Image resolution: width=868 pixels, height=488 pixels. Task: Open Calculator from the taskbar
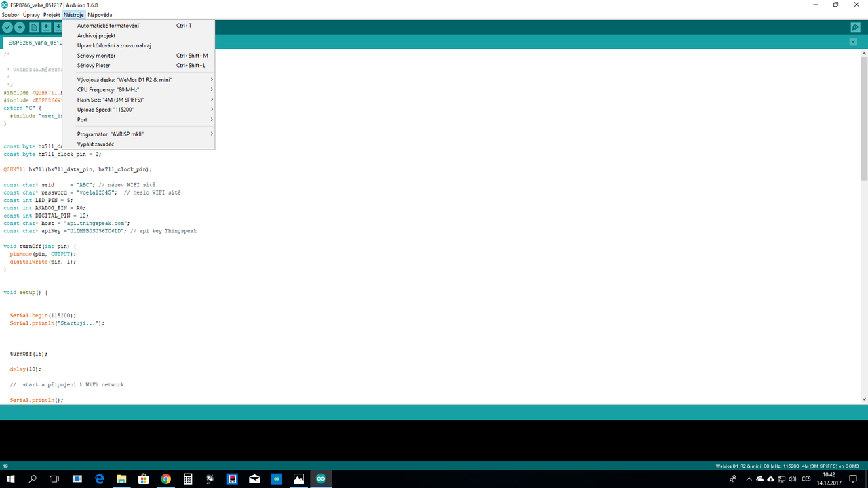(x=188, y=479)
